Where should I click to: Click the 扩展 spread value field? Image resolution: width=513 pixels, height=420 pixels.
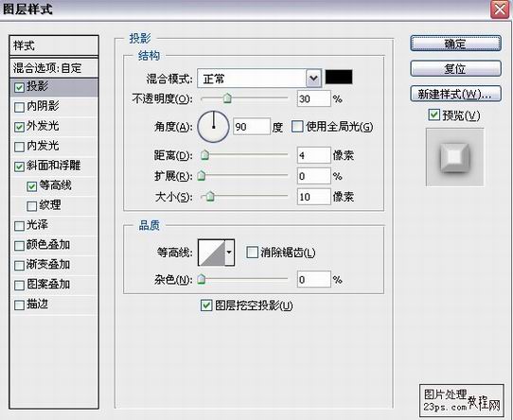coord(314,176)
